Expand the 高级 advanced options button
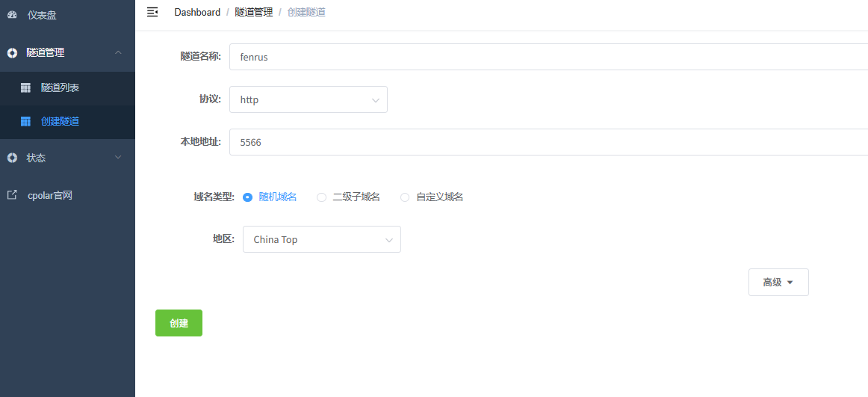The image size is (868, 397). (778, 283)
